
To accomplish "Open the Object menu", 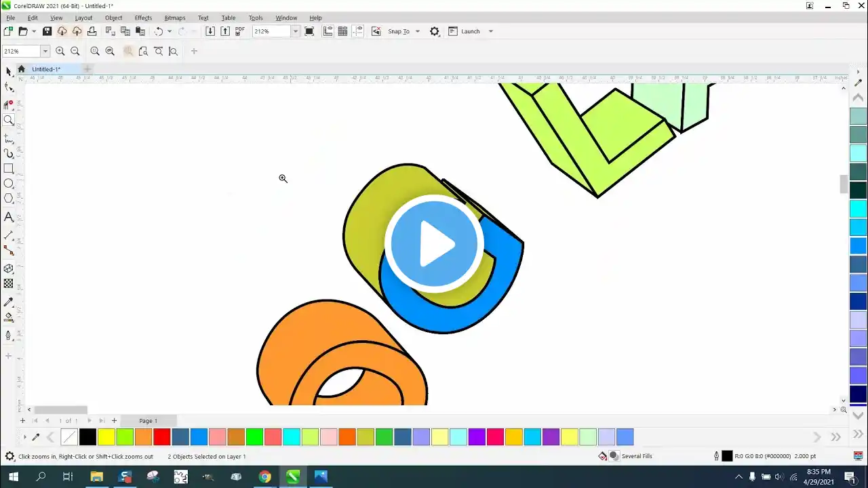I will coord(113,18).
